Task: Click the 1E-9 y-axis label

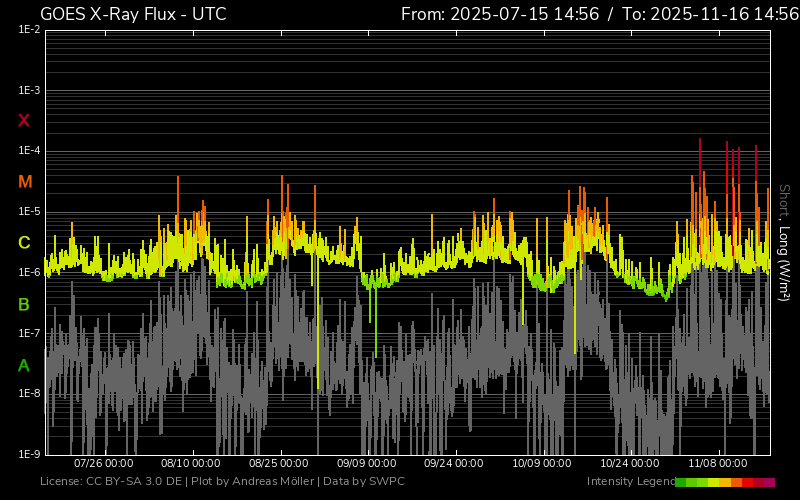Action: pyautogui.click(x=29, y=454)
